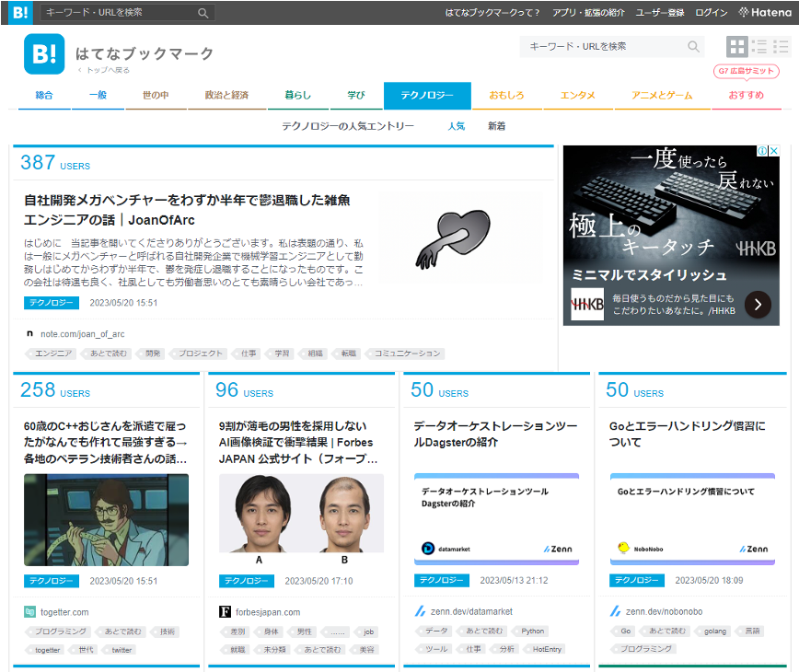
Task: Click the heart-hand article thumbnail
Action: 460,238
